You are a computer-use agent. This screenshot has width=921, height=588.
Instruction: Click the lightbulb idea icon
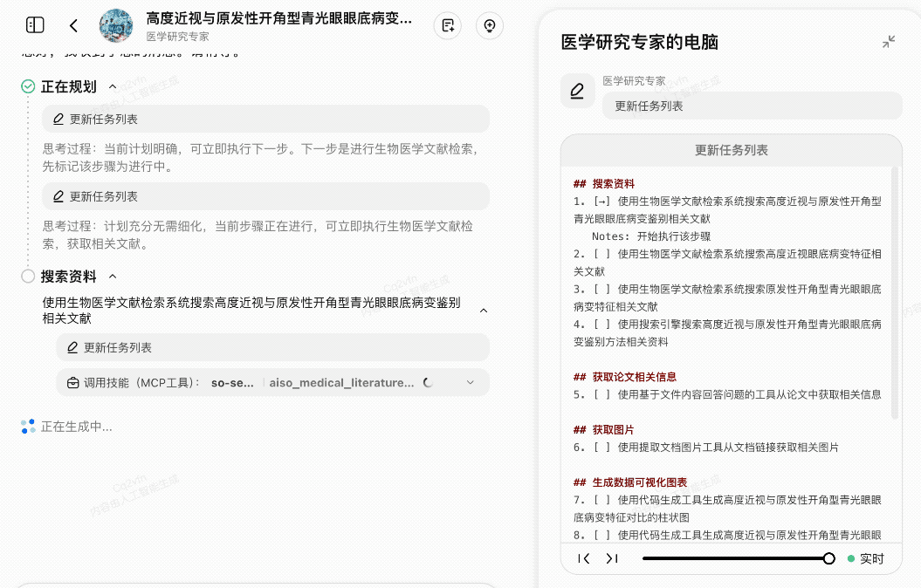coord(490,26)
